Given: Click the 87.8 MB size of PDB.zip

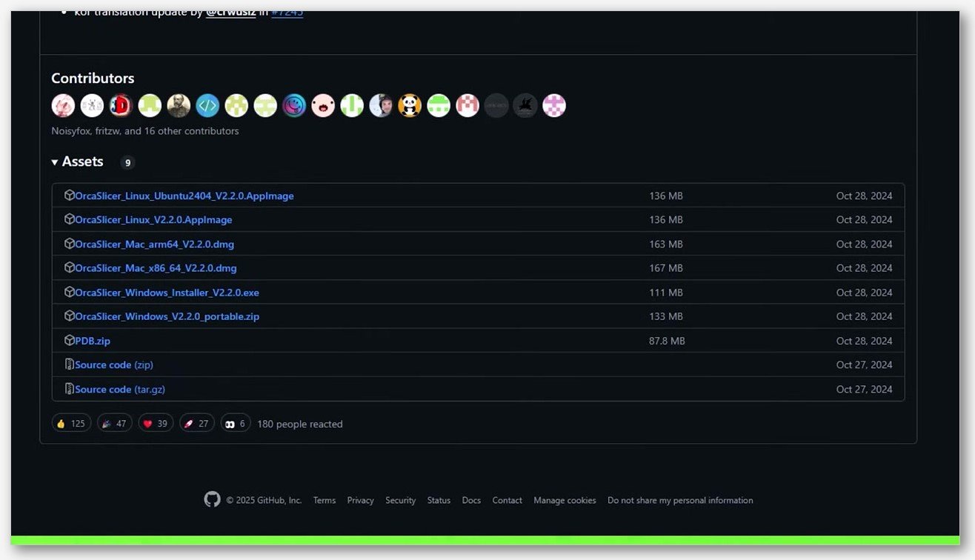Looking at the screenshot, I should (667, 341).
